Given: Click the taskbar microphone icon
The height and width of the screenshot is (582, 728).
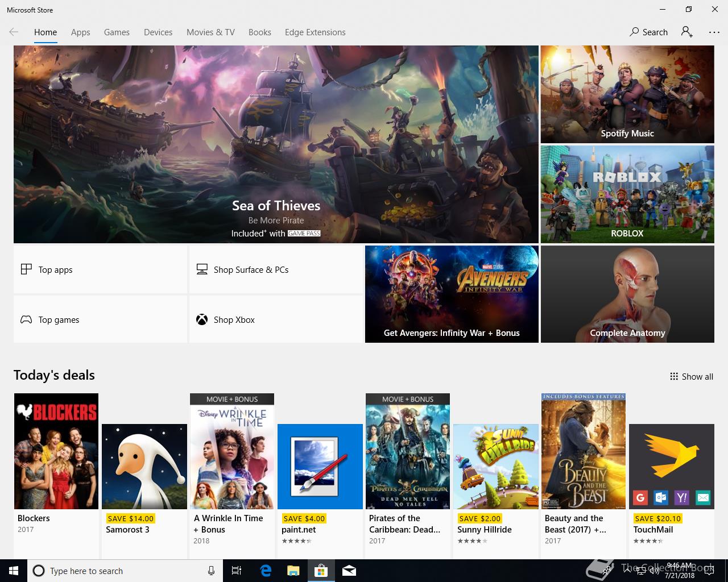Looking at the screenshot, I should [211, 571].
